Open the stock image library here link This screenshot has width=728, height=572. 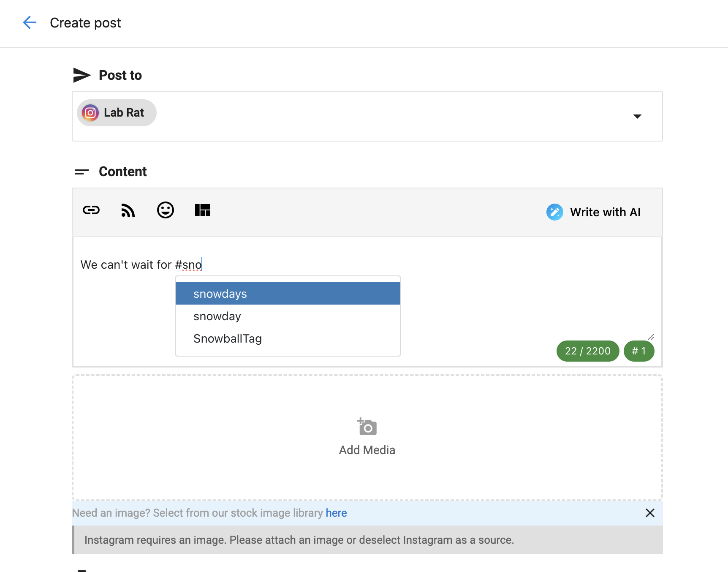click(336, 513)
